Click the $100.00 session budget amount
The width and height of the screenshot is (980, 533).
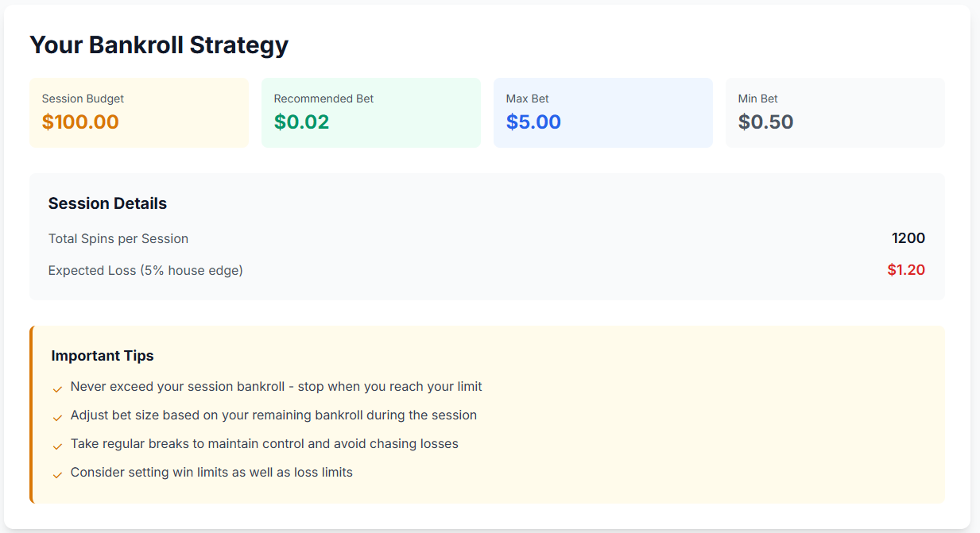[x=80, y=122]
